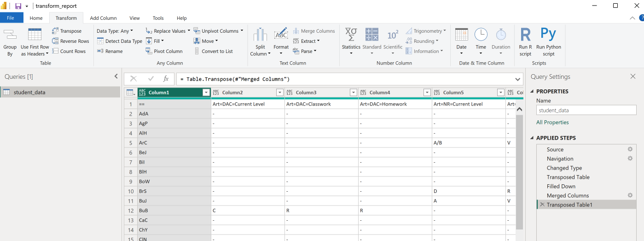Open Data Type: Any dropdown
The height and width of the screenshot is (241, 644).
[x=115, y=31]
